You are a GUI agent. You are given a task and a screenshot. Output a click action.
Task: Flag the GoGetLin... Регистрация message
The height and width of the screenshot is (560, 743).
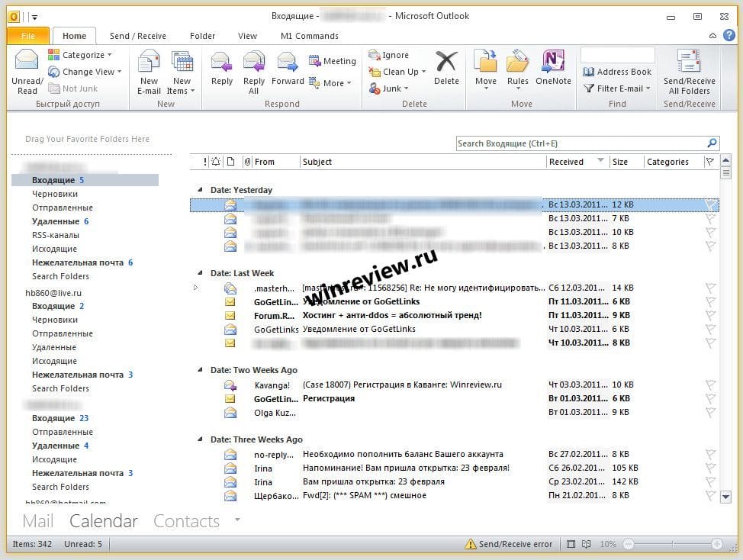click(710, 398)
